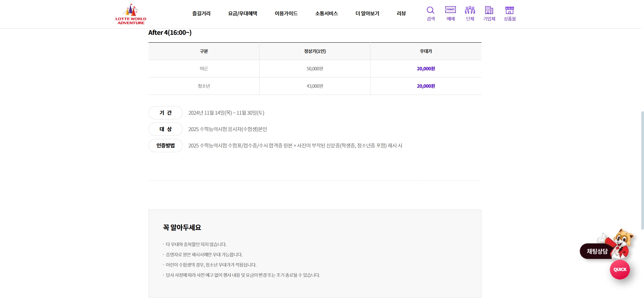The width and height of the screenshot is (644, 300).
Task: Click the page vertical scrollbar
Action: pos(642,170)
